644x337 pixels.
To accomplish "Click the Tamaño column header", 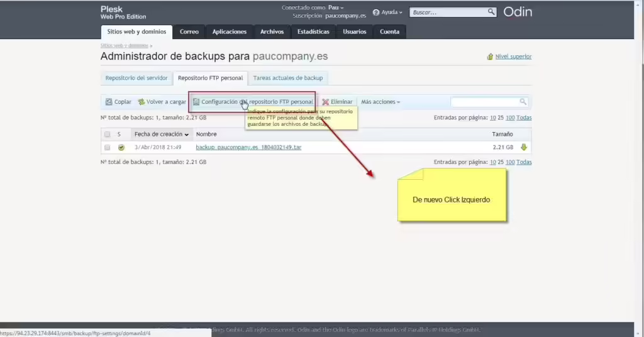I will coord(502,134).
